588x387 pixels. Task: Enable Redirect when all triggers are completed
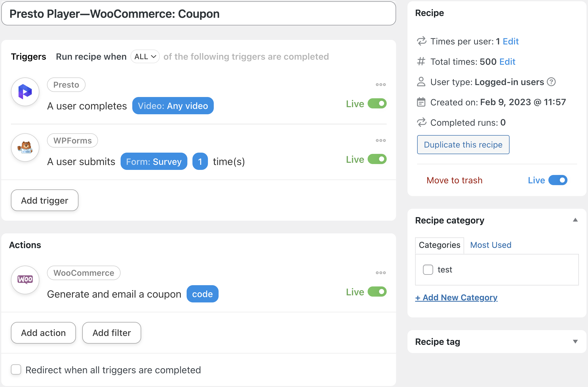click(16, 370)
